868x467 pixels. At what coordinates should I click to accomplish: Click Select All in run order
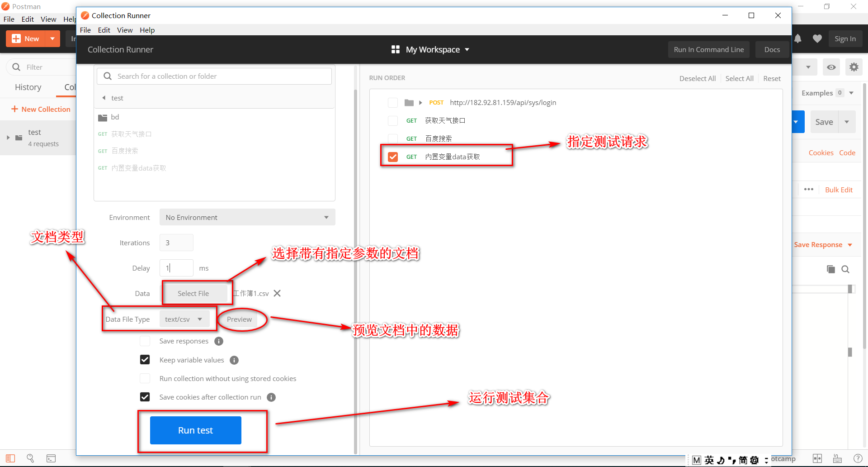[x=740, y=78]
